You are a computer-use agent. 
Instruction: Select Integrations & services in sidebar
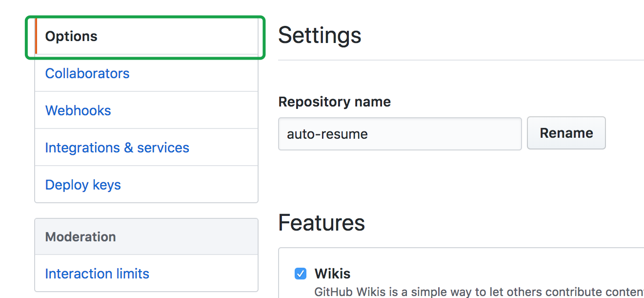(117, 148)
